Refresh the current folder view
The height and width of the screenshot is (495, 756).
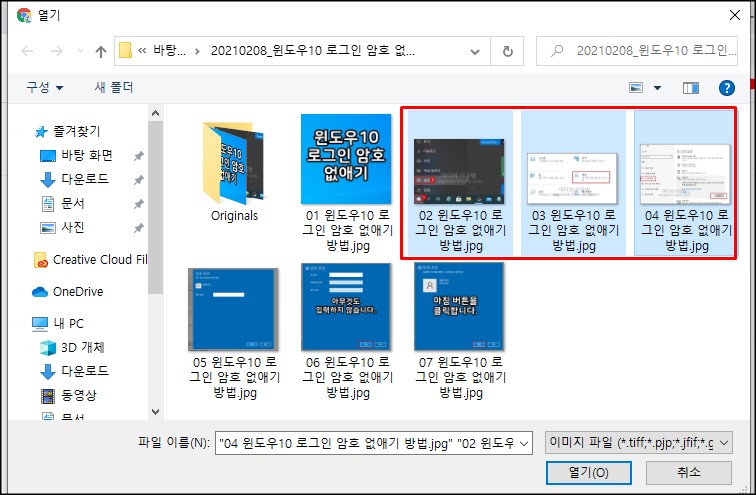coord(507,51)
